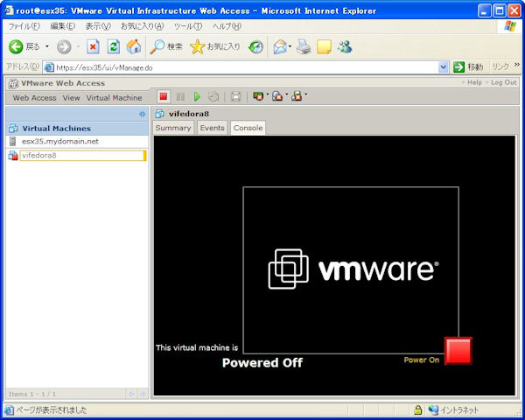The height and width of the screenshot is (420, 525).
Task: Click the full screen console icon
Action: tap(235, 97)
